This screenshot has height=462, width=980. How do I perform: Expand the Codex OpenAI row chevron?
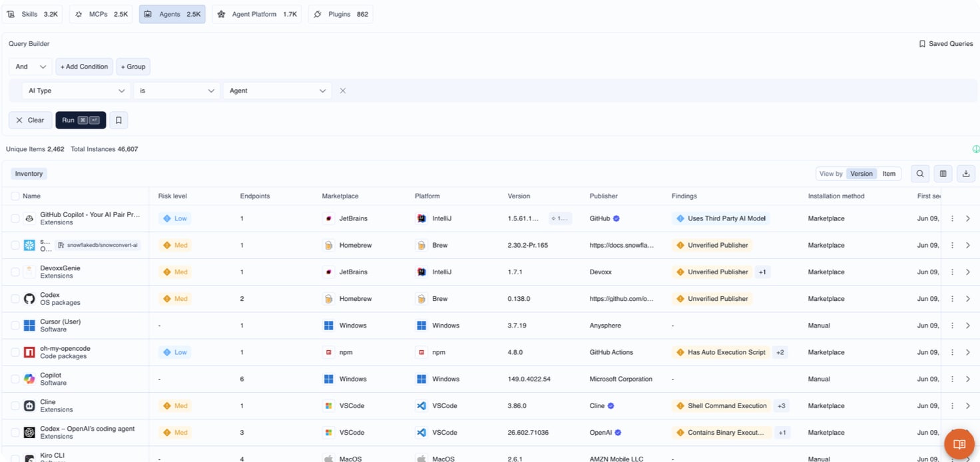pos(968,432)
